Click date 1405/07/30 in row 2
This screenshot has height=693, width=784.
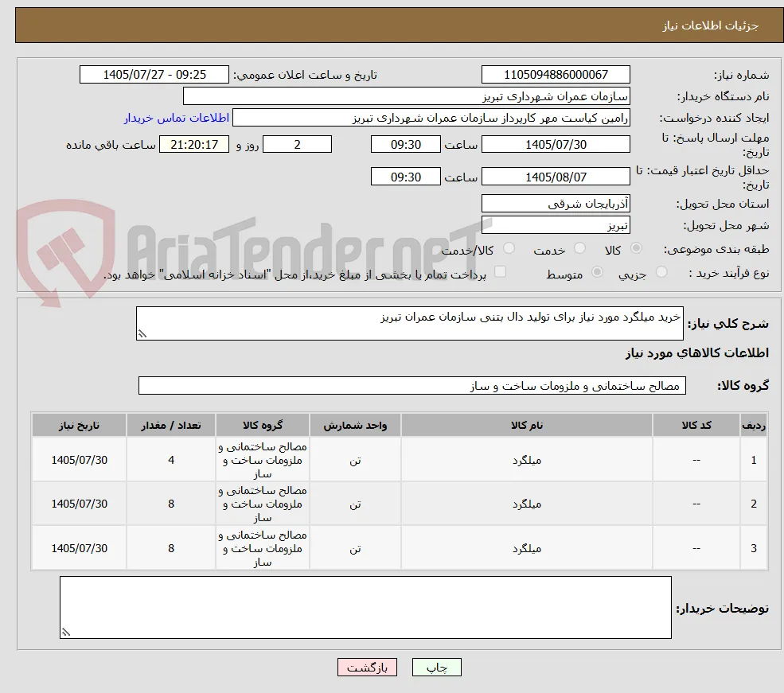[x=79, y=504]
